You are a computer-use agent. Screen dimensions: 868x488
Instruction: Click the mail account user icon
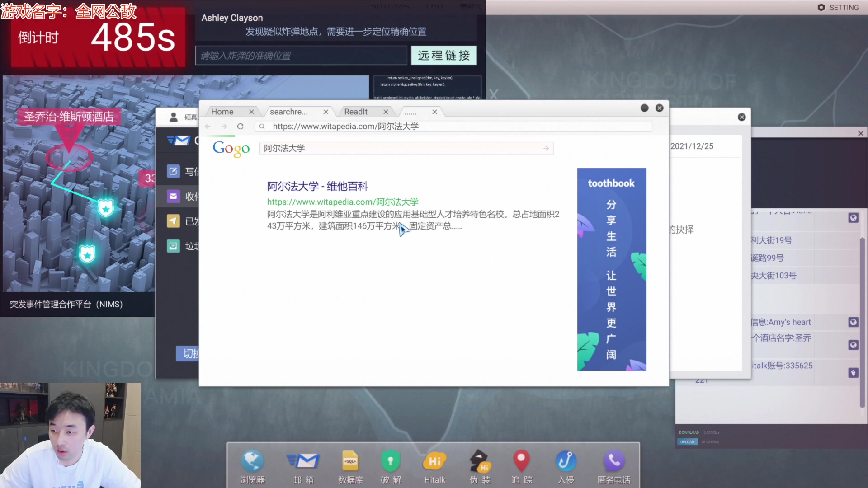click(174, 117)
